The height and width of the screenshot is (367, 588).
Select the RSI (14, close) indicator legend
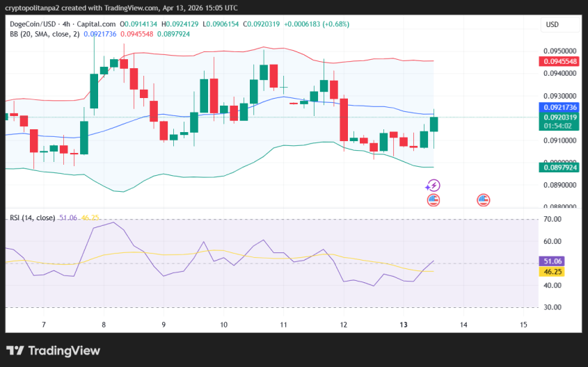click(x=33, y=218)
